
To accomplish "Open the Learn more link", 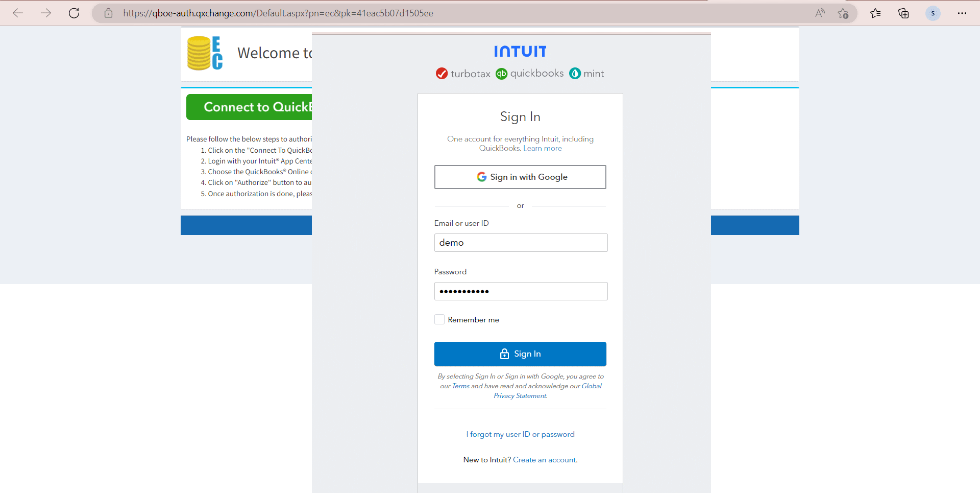I will (x=543, y=148).
